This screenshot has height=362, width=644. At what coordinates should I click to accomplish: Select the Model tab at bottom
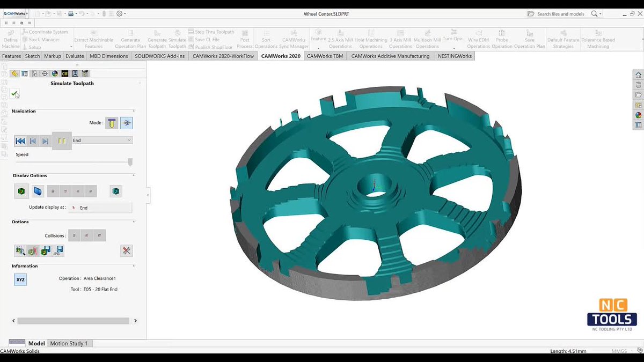click(x=36, y=343)
